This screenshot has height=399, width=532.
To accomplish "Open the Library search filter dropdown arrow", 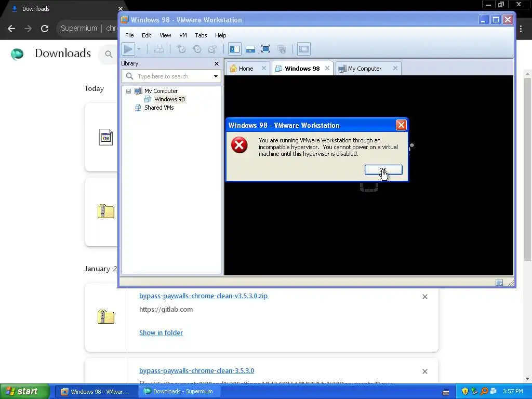I will pyautogui.click(x=216, y=76).
